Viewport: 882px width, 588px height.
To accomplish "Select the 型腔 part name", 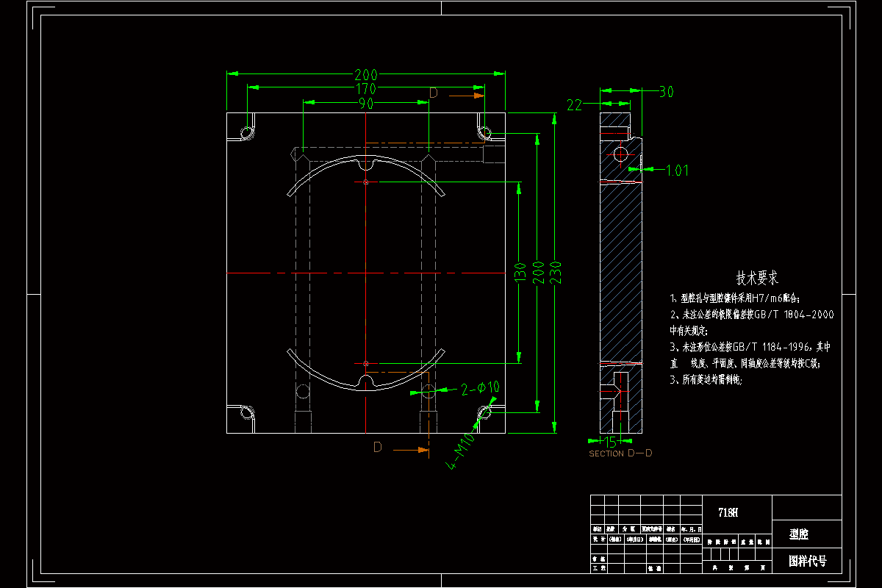I will coord(799,534).
